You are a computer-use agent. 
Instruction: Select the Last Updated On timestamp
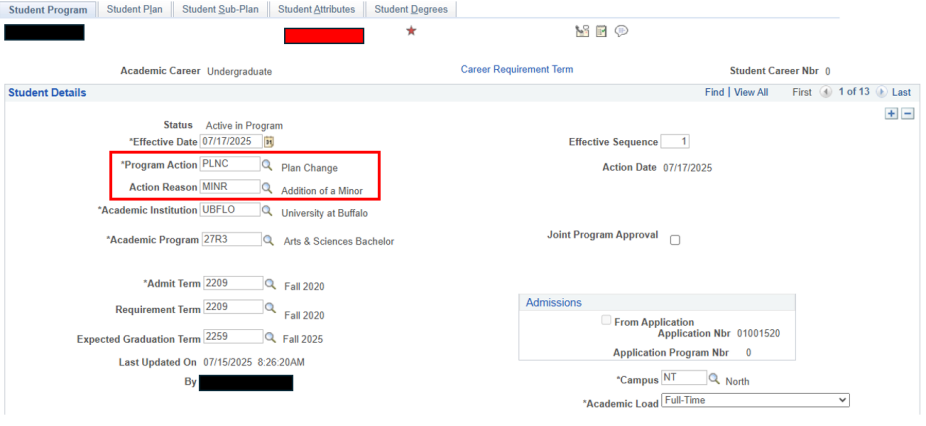click(x=254, y=362)
